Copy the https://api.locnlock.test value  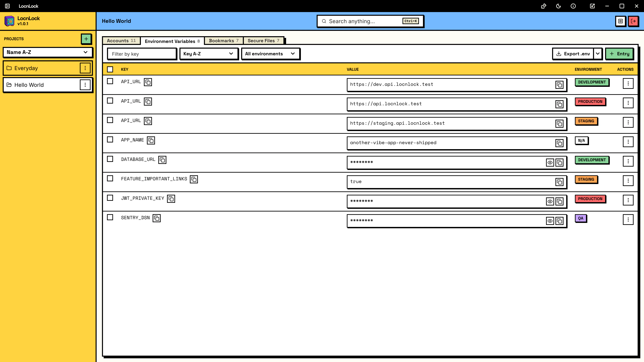(559, 104)
